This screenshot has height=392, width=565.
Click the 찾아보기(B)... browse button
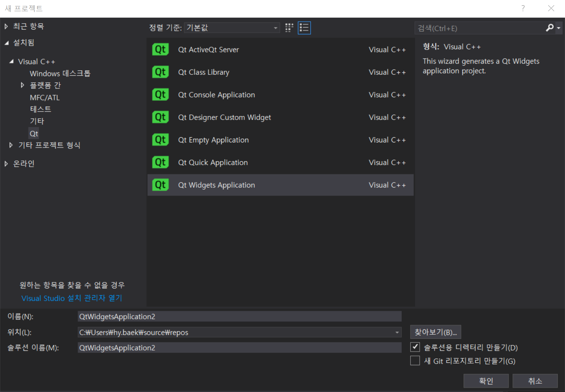tap(436, 332)
